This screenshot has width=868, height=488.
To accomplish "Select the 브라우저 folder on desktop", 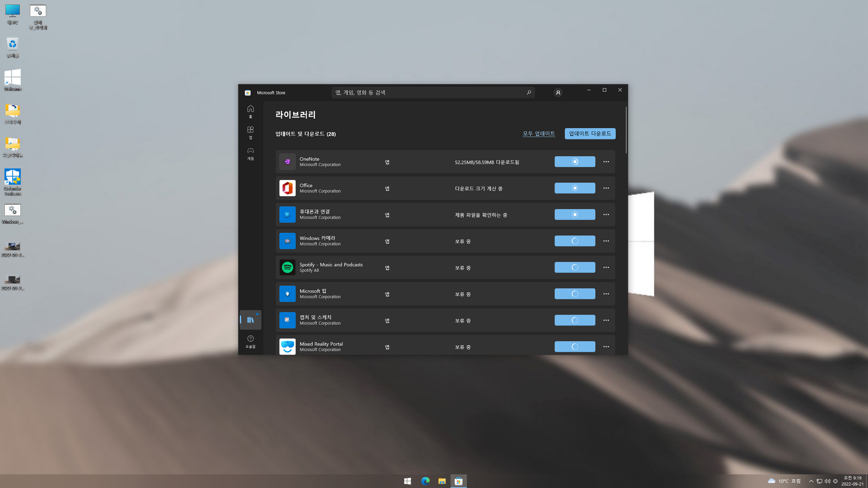I will [12, 114].
